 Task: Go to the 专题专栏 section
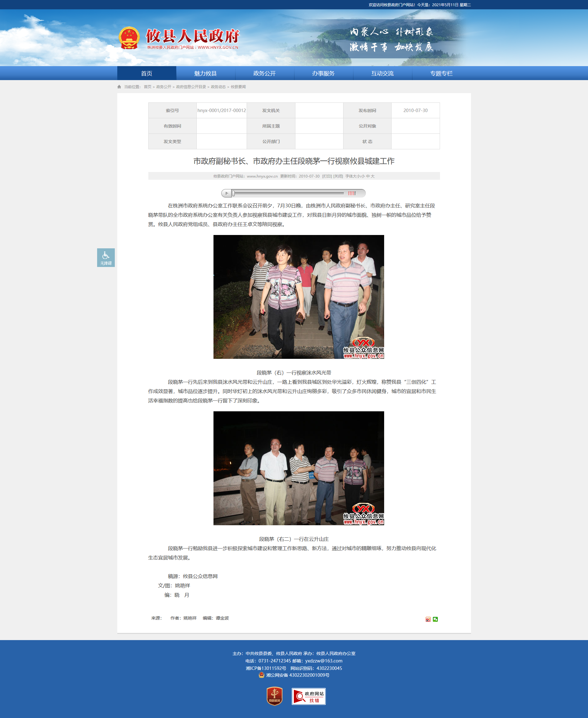[441, 73]
